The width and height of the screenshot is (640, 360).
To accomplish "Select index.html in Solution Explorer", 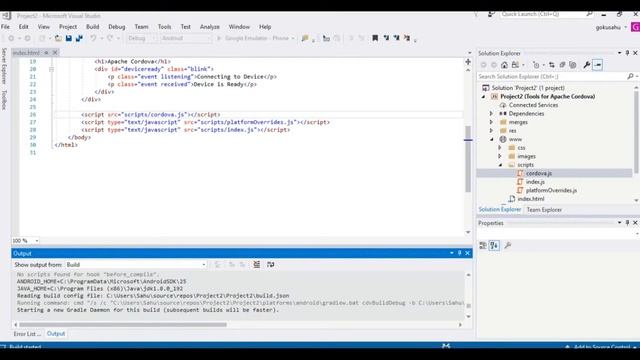I will click(531, 199).
